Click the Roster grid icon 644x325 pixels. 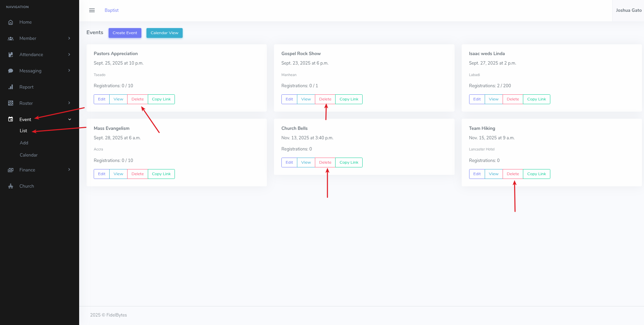(x=10, y=103)
